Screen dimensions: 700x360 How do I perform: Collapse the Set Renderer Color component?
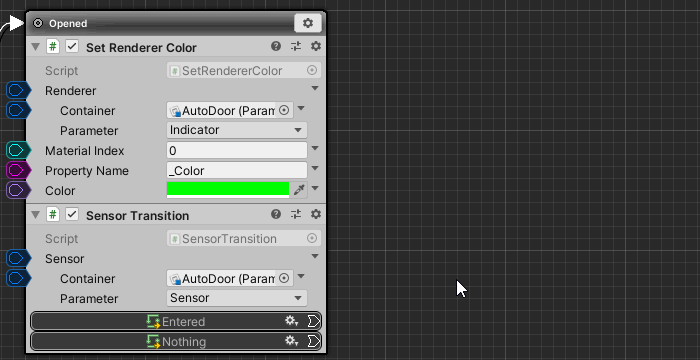36,47
